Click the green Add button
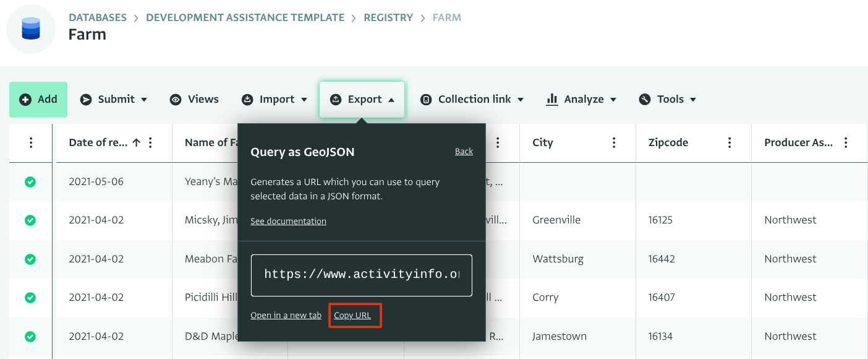 pyautogui.click(x=38, y=100)
